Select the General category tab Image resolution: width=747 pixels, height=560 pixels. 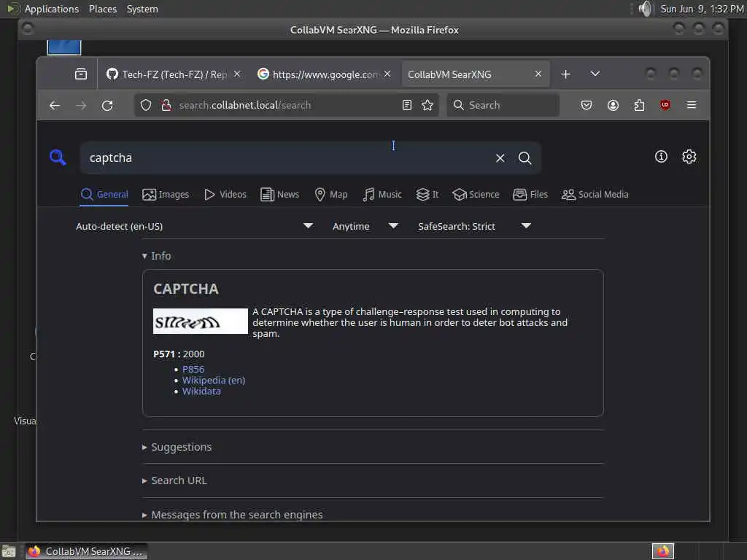[x=104, y=195]
